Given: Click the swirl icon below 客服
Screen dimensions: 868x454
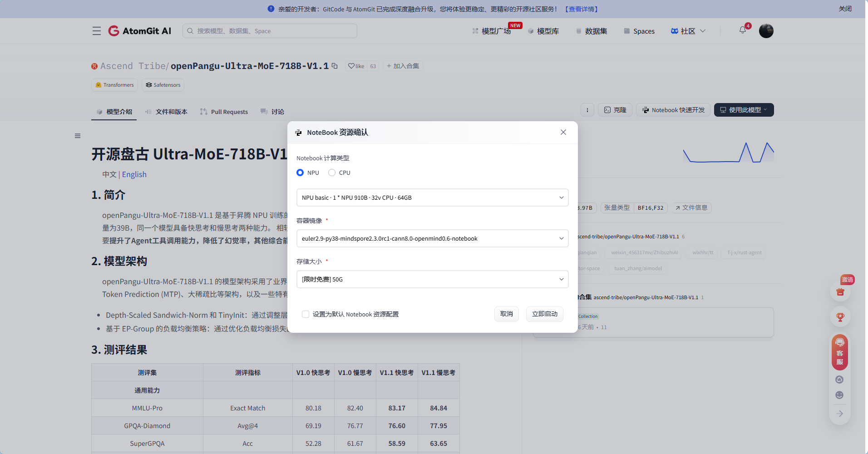Looking at the screenshot, I should (839, 380).
